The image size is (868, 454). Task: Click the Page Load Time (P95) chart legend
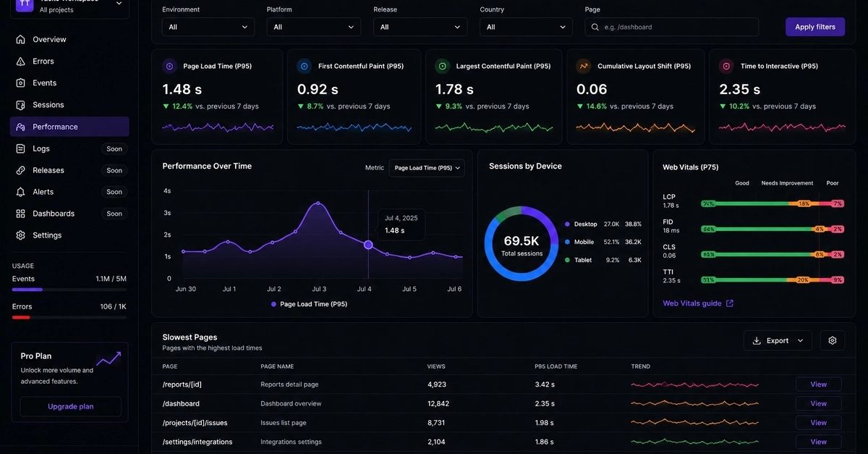(x=309, y=304)
